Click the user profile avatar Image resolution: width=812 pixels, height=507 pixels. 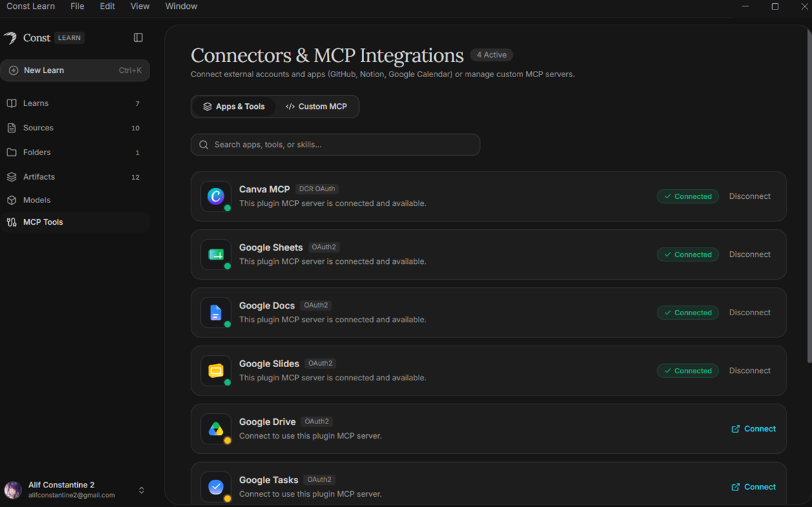[x=13, y=490]
